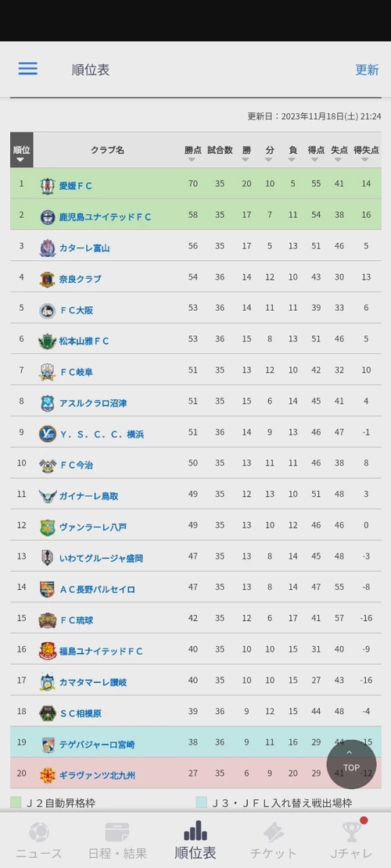391x868 pixels.
Task: Sort table by 勝点 column arrow
Action: (x=192, y=159)
